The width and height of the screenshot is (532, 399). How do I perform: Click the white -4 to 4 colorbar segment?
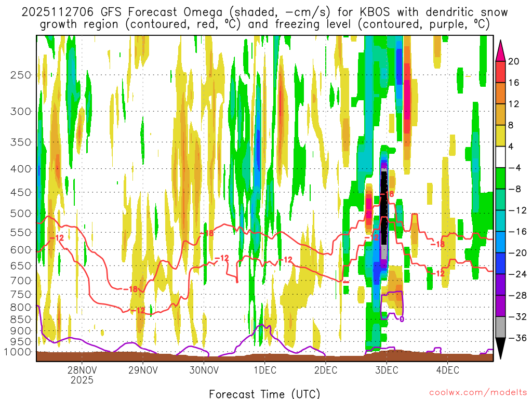[500, 157]
